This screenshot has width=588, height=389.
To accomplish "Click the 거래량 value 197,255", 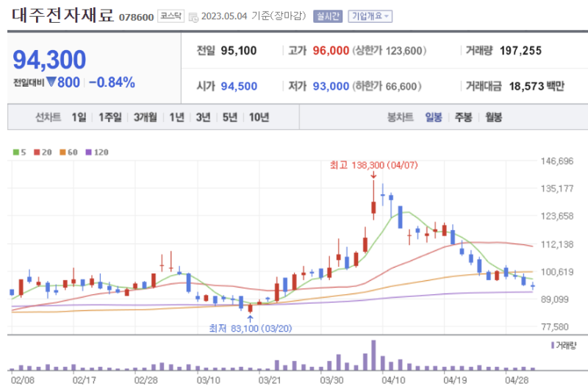I will point(520,51).
